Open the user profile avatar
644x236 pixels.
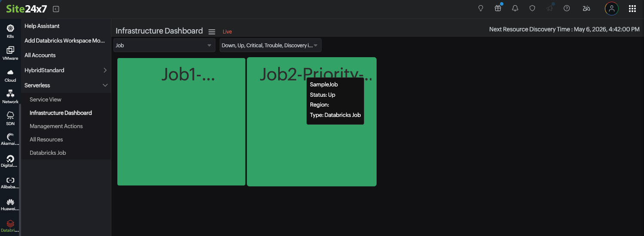click(x=611, y=8)
